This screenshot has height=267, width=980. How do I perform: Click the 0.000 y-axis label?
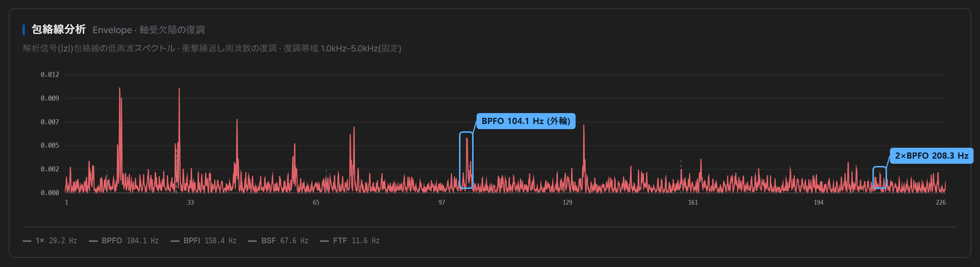50,193
